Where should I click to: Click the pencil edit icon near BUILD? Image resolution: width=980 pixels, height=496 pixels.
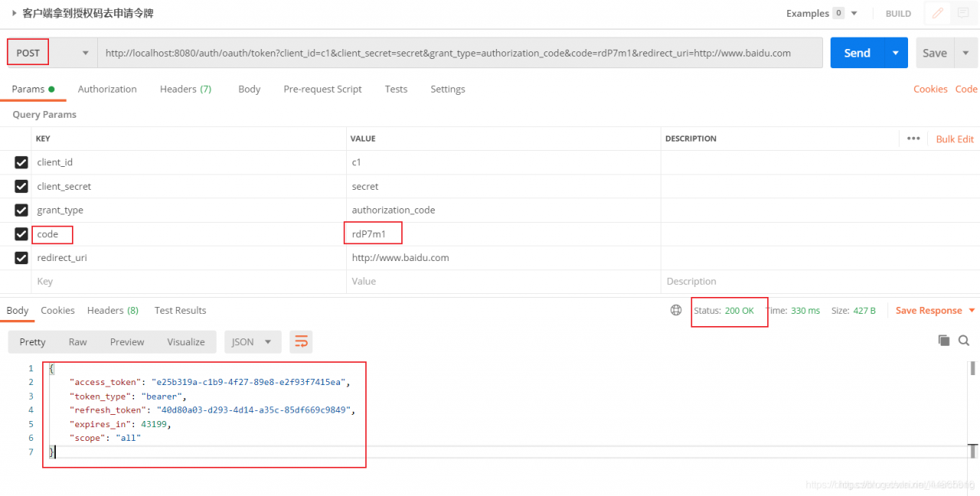pyautogui.click(x=937, y=13)
